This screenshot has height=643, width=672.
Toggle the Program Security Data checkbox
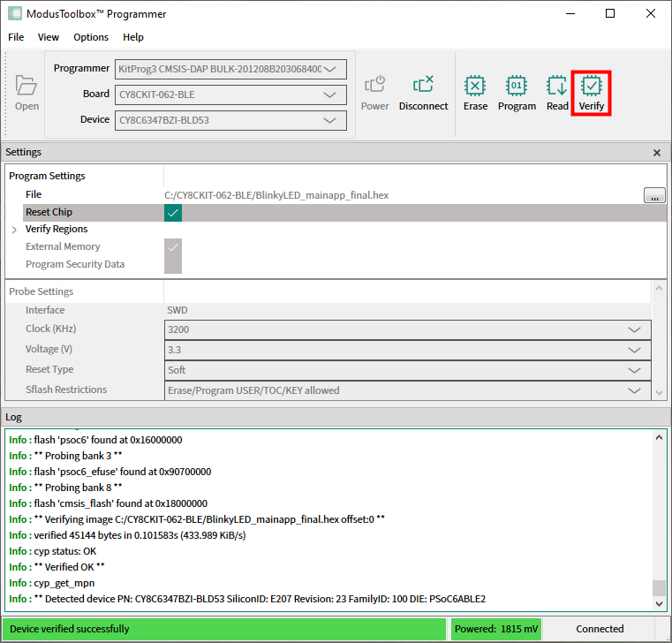173,264
